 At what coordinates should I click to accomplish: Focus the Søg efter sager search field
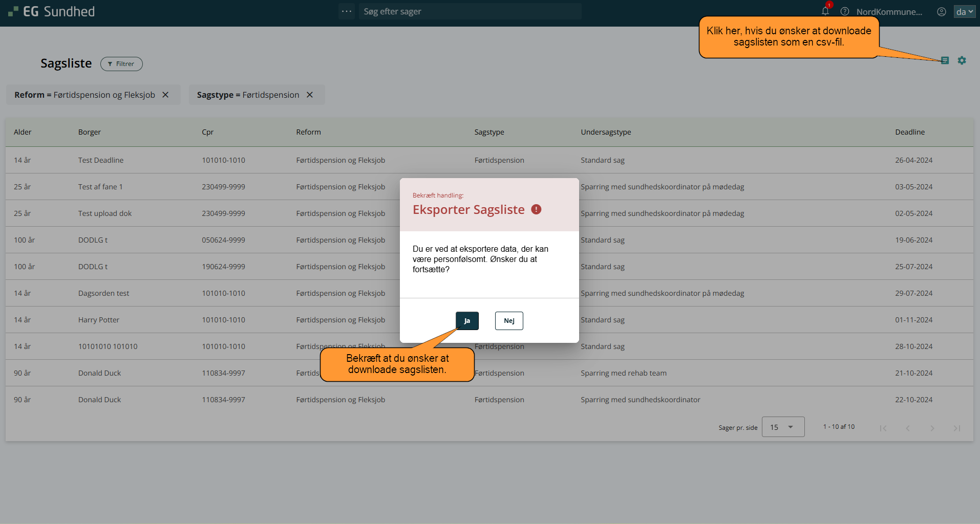470,11
